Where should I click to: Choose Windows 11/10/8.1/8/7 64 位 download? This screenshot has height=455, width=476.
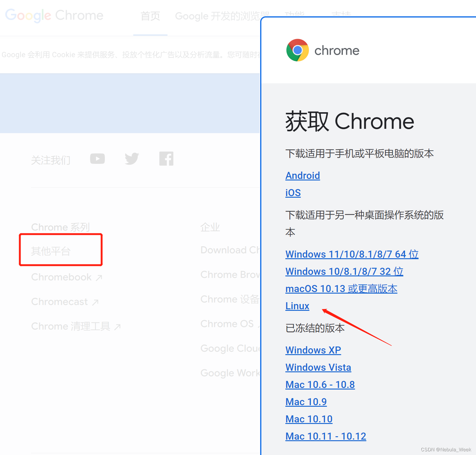352,254
